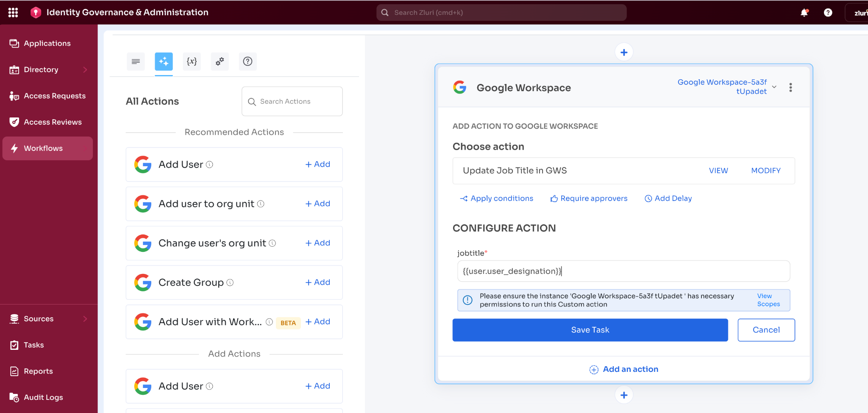The image size is (868, 413).
Task: Focus the Search Zluri field
Action: (501, 12)
